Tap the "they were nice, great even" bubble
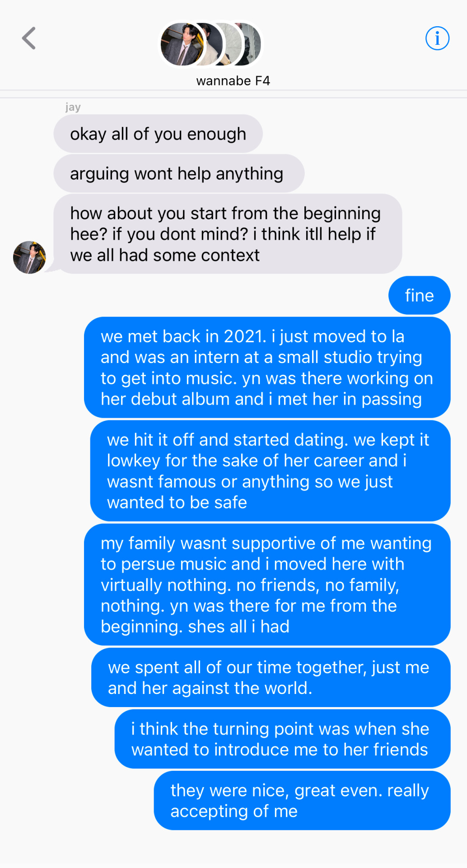467x868 pixels. (302, 800)
